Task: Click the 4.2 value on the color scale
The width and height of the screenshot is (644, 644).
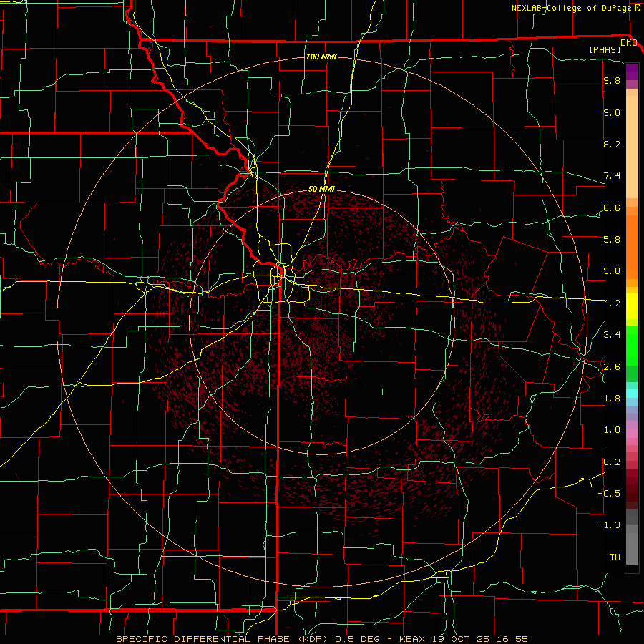Action: [x=612, y=303]
